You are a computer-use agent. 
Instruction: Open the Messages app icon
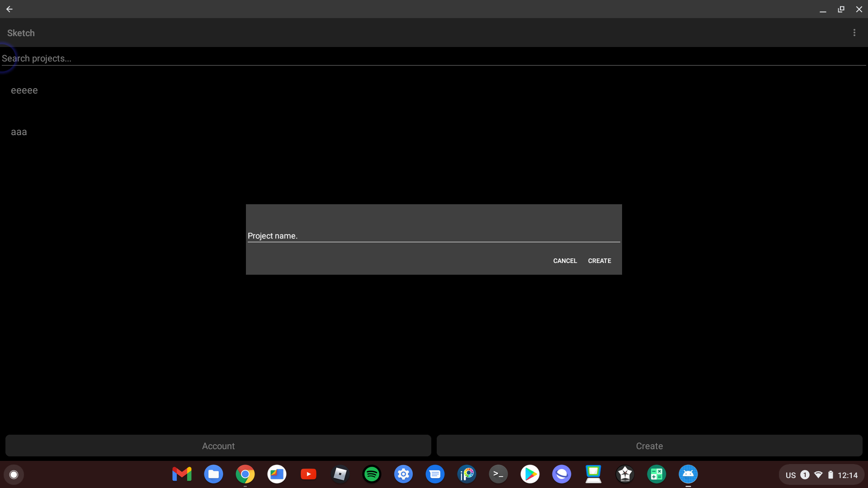[x=435, y=474]
